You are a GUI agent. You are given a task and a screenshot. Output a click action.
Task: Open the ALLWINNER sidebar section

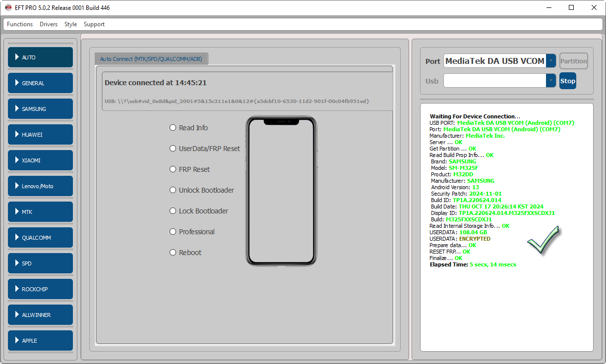click(40, 315)
